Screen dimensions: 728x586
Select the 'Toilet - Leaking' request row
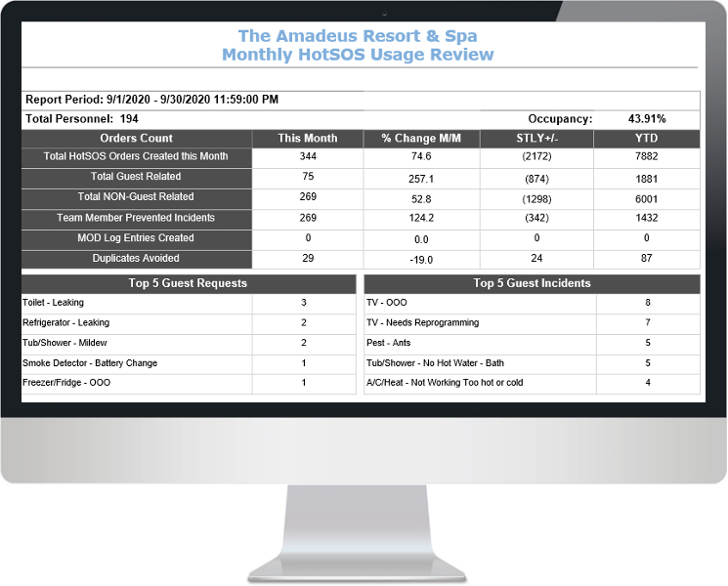pyautogui.click(x=189, y=303)
